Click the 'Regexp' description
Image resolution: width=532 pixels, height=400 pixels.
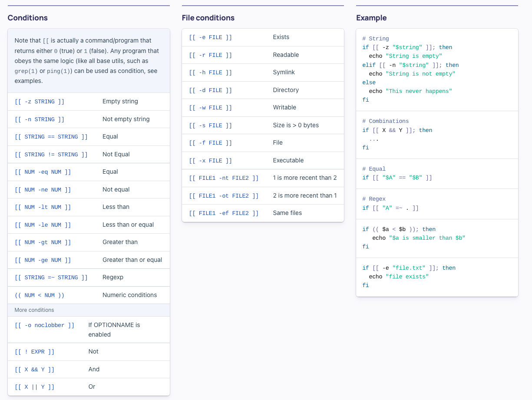[x=113, y=277]
